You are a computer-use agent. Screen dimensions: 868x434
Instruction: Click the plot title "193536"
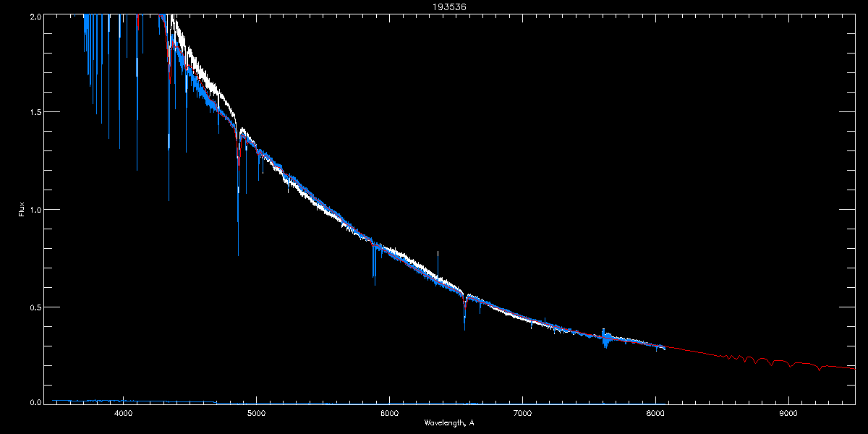pyautogui.click(x=449, y=7)
